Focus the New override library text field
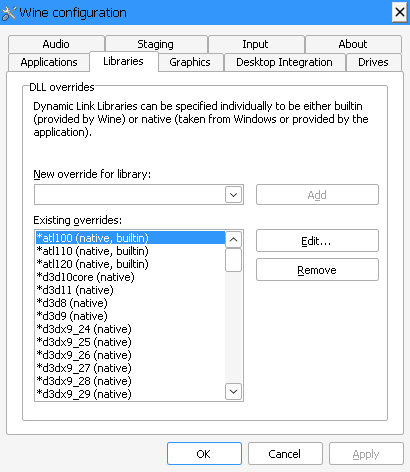Screen dimensions: 410x472 point(130,195)
